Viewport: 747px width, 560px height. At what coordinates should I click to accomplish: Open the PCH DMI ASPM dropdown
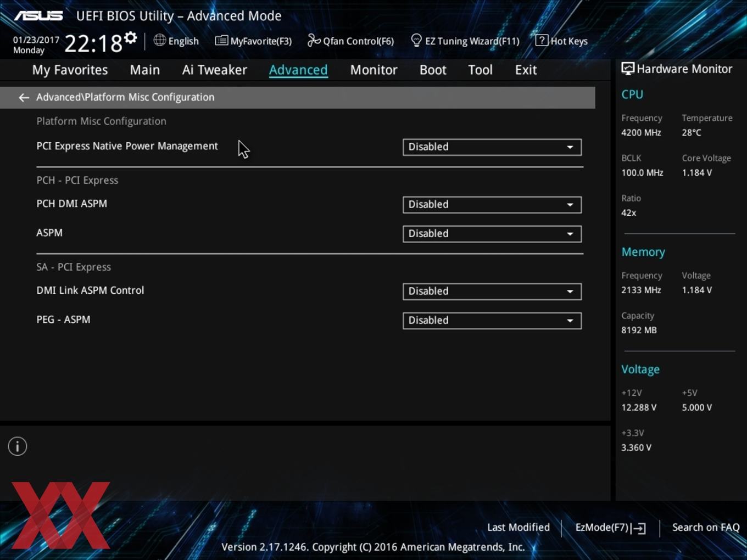[492, 205]
